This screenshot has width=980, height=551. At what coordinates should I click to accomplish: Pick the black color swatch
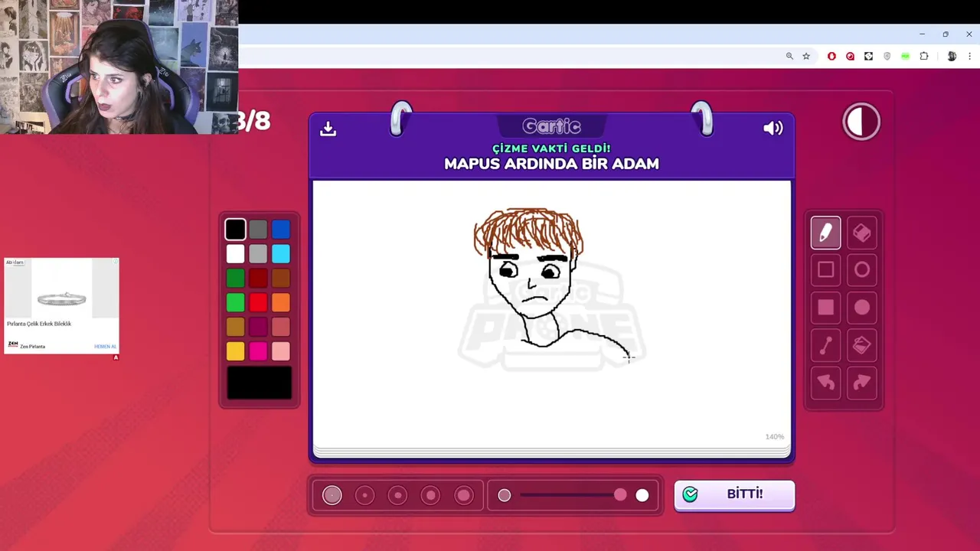[x=235, y=229]
